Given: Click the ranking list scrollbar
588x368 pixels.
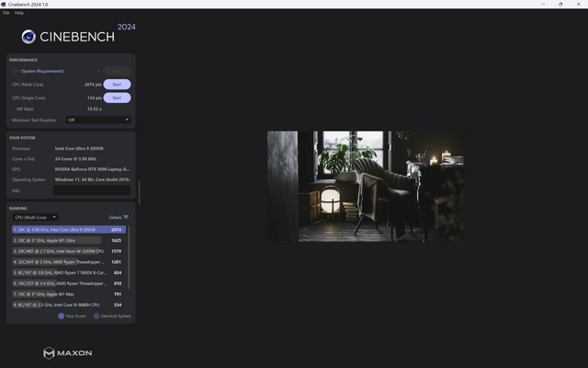Looking at the screenshot, I should 129,258.
